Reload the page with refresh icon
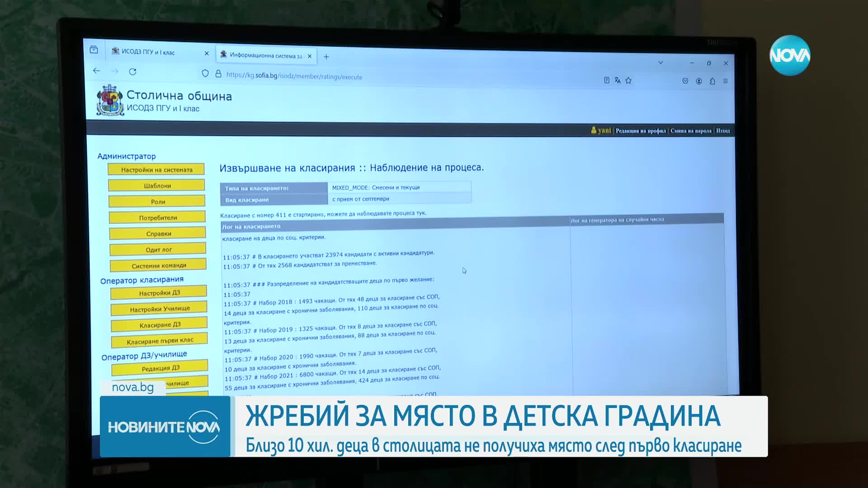868x488 pixels. coord(132,71)
